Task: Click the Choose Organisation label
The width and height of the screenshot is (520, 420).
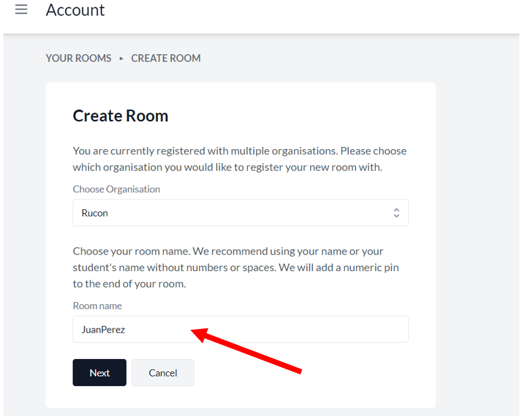Action: tap(116, 189)
